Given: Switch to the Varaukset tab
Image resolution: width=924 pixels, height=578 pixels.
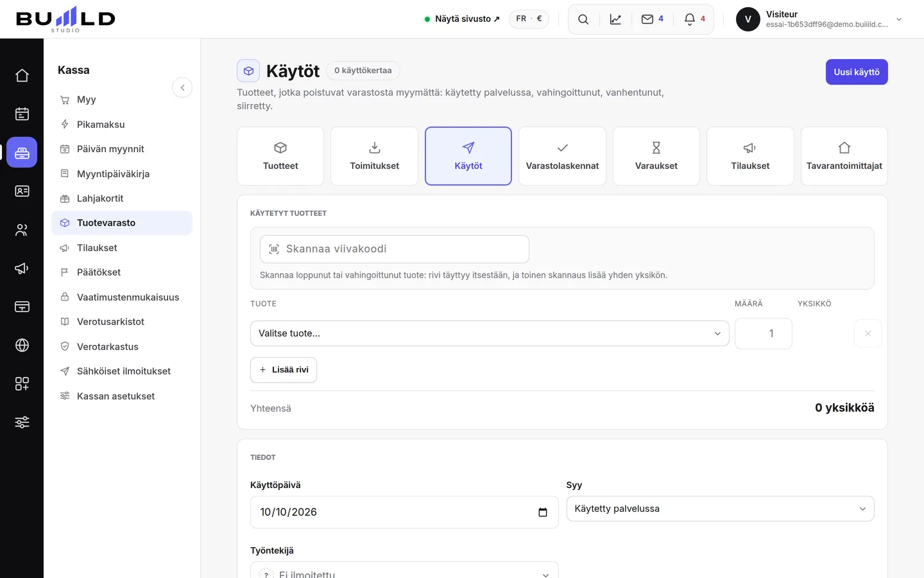Looking at the screenshot, I should [x=656, y=156].
